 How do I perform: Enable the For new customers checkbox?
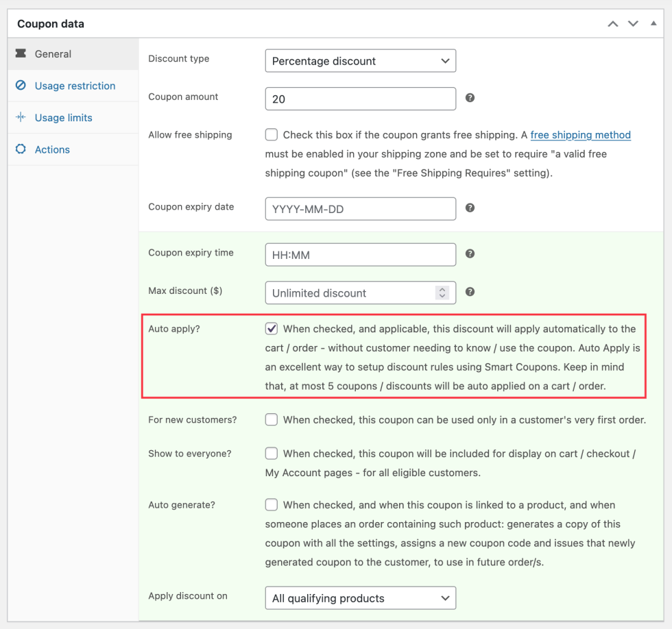click(272, 419)
